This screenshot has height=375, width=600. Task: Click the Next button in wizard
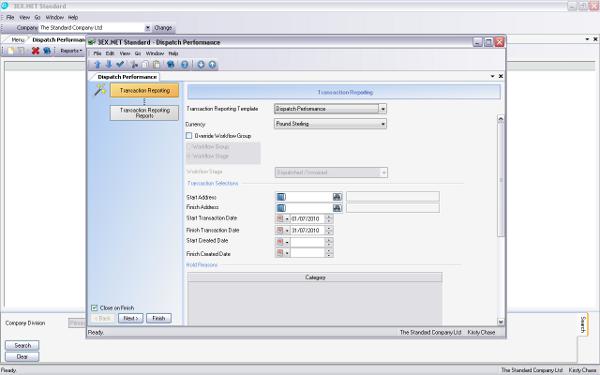130,318
